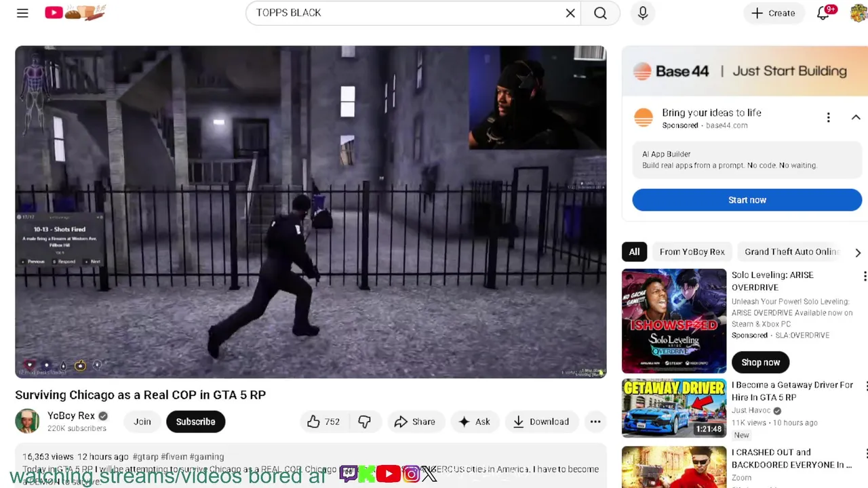Download the video
The height and width of the screenshot is (488, 868).
540,422
